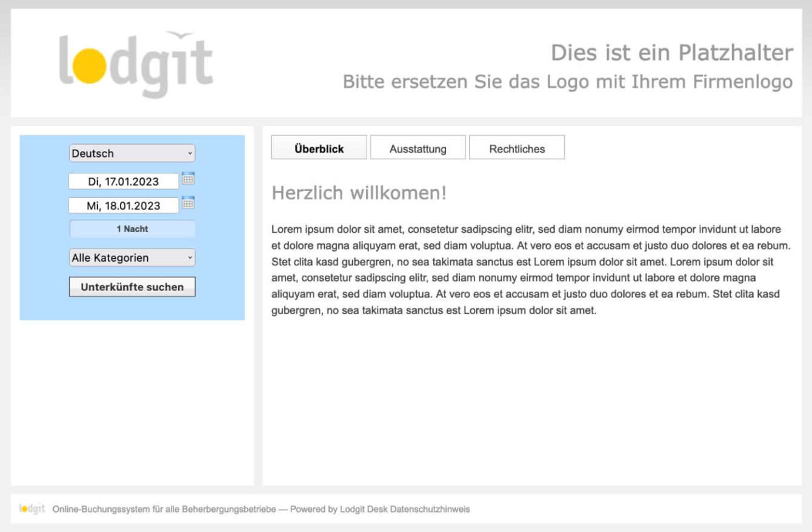Click the departure date field Mi, 18.01.2023

click(x=124, y=205)
